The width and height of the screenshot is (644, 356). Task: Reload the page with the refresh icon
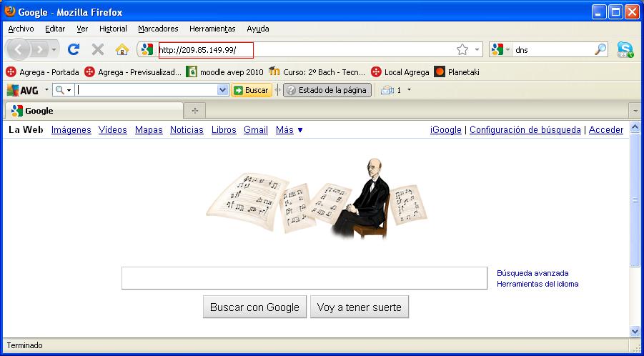(x=73, y=50)
